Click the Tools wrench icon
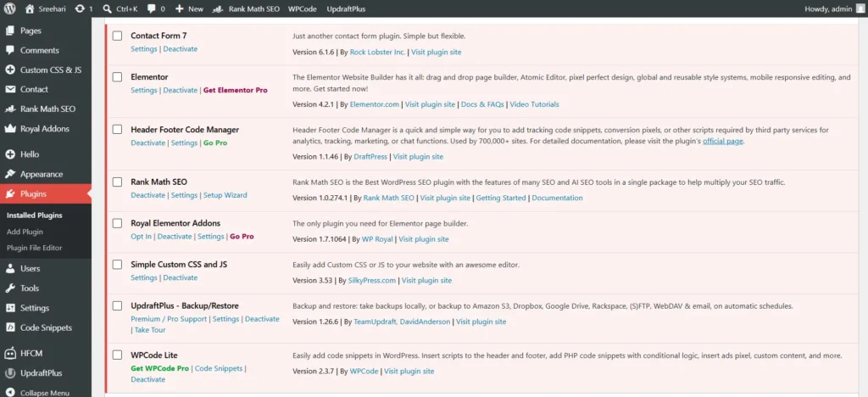 [x=10, y=288]
